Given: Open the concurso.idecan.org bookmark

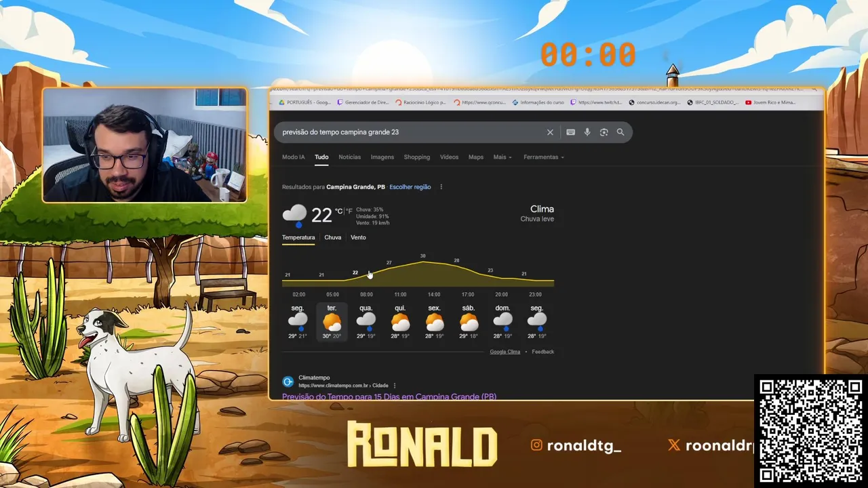Looking at the screenshot, I should tap(654, 102).
